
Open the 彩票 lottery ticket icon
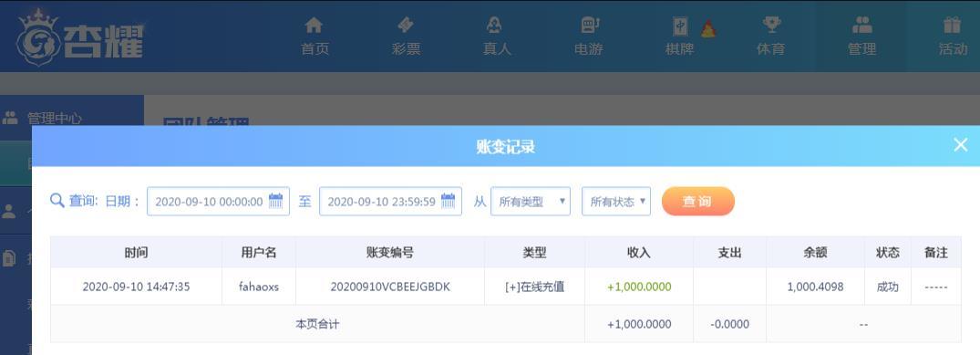405,25
